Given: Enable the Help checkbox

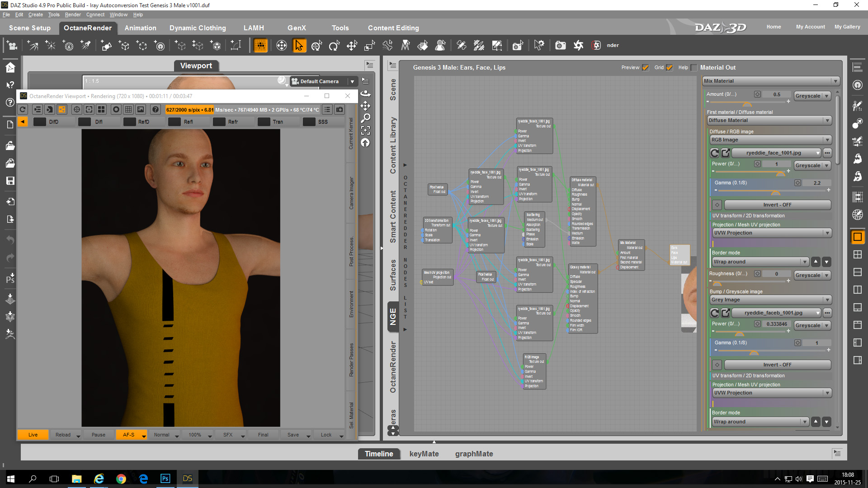Looking at the screenshot, I should (x=694, y=68).
